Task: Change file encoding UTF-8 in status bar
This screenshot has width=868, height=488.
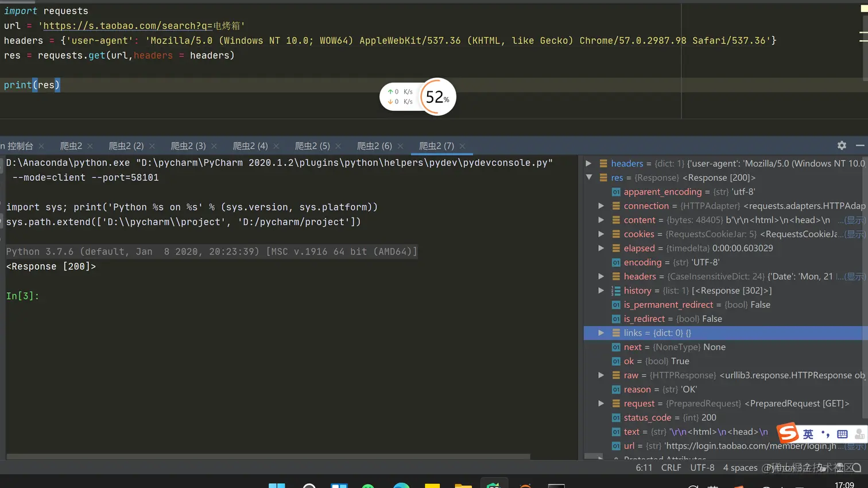Action: tap(702, 468)
